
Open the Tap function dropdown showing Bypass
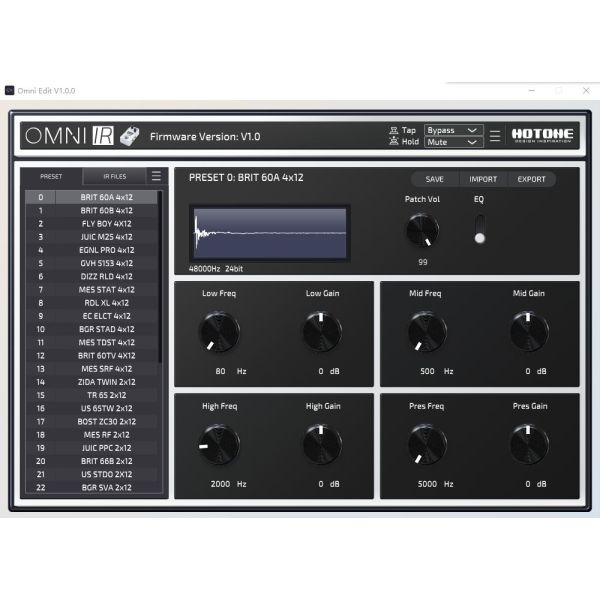coord(453,130)
